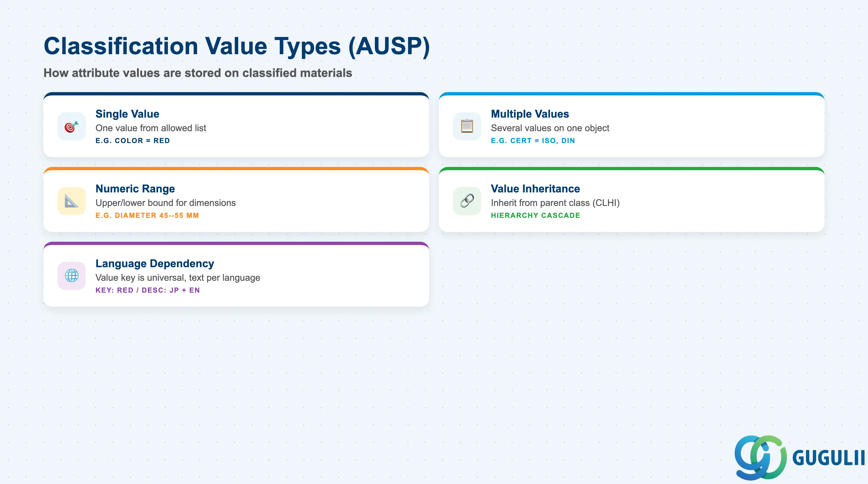Click 'KEY: RED / DESC: JP + EN' label
The width and height of the screenshot is (868, 484).
147,290
